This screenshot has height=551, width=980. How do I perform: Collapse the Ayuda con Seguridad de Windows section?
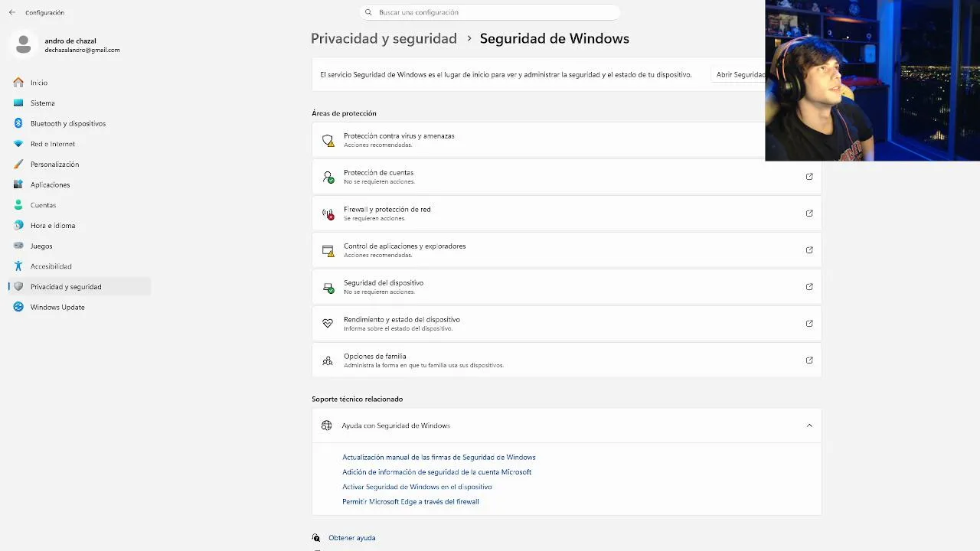point(809,425)
